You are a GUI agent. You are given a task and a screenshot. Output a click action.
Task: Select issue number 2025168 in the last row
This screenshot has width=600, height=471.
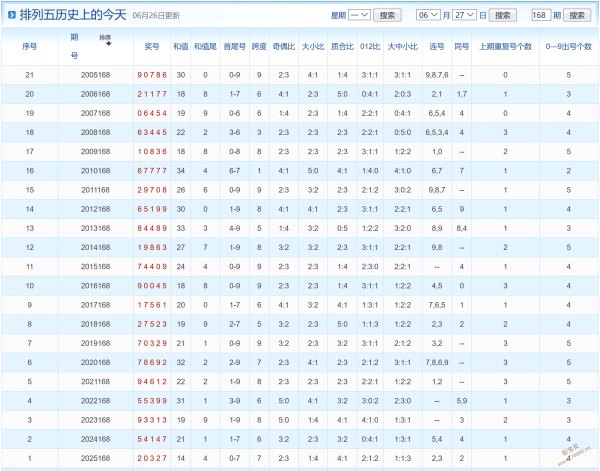(95, 458)
